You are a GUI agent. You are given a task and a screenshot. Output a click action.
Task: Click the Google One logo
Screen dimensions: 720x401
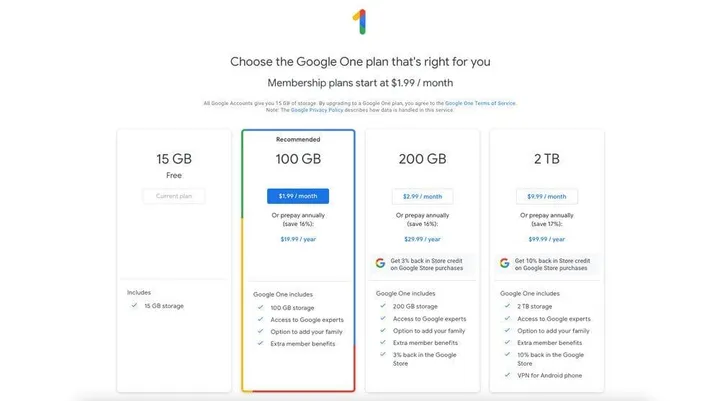[360, 22]
